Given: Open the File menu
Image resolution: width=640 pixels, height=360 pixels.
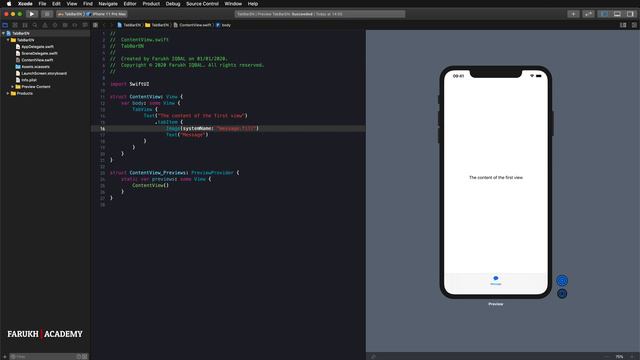Looking at the screenshot, I should (42, 4).
